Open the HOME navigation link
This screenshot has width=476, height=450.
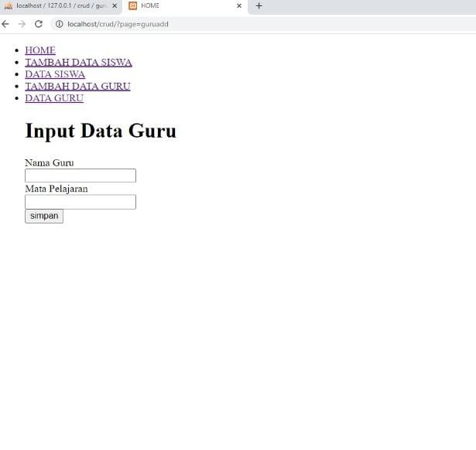pyautogui.click(x=40, y=50)
